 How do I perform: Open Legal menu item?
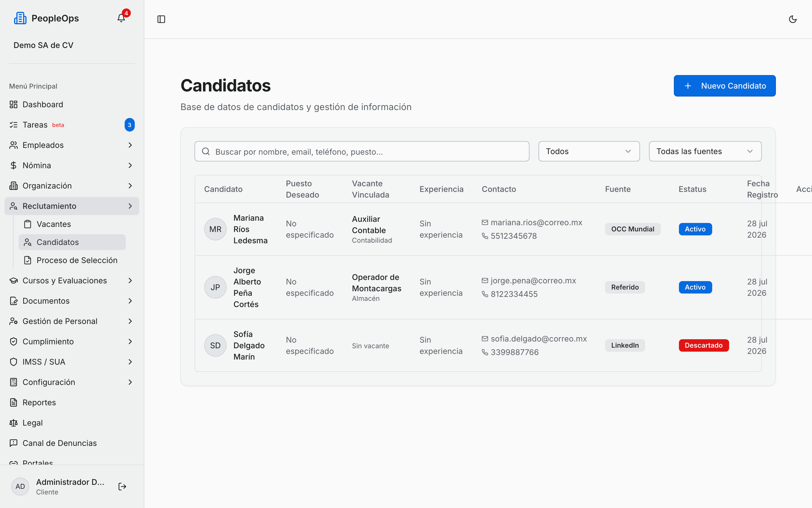tap(72, 423)
